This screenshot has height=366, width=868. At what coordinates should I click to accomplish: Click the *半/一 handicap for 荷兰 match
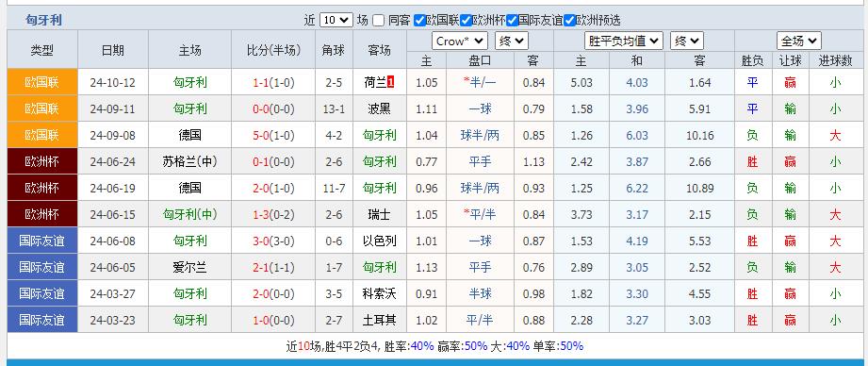click(480, 82)
